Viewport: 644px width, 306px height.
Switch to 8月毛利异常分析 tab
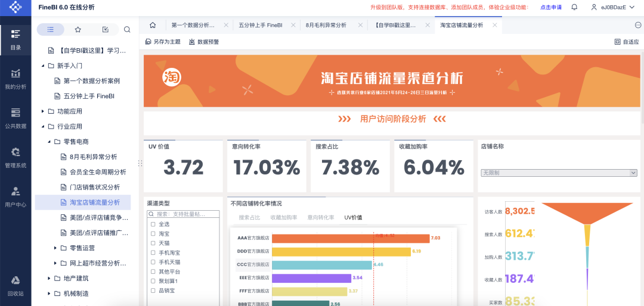click(326, 26)
